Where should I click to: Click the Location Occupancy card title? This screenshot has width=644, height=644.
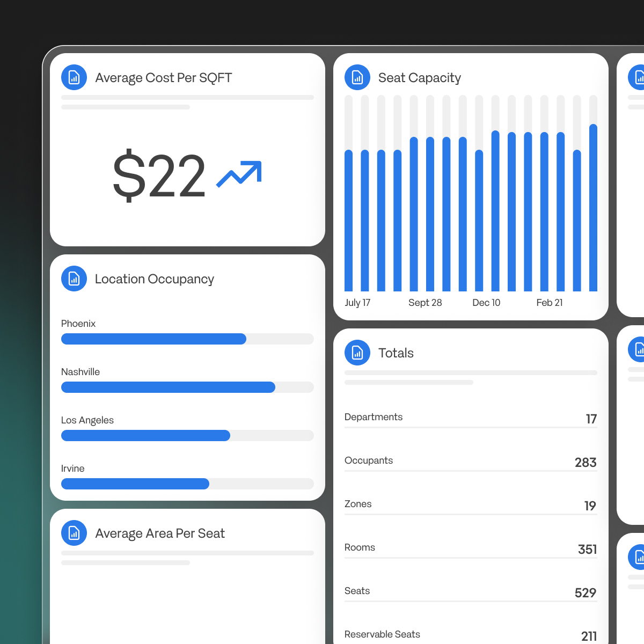(155, 279)
